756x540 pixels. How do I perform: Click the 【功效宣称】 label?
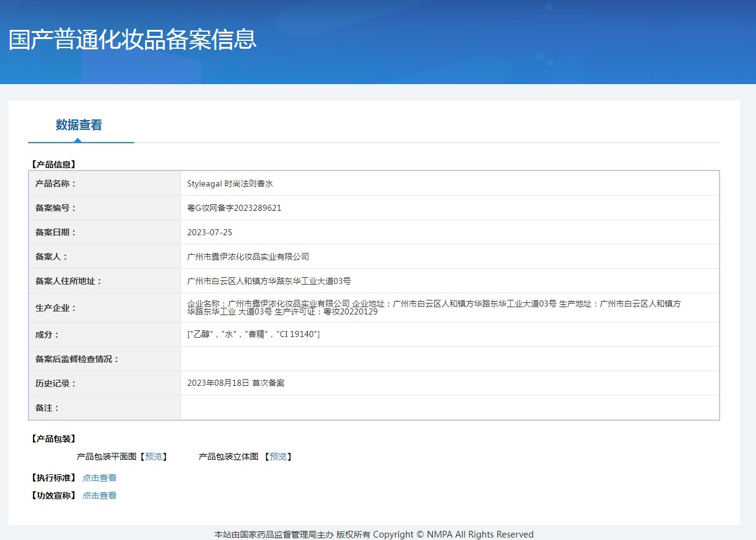(x=53, y=496)
